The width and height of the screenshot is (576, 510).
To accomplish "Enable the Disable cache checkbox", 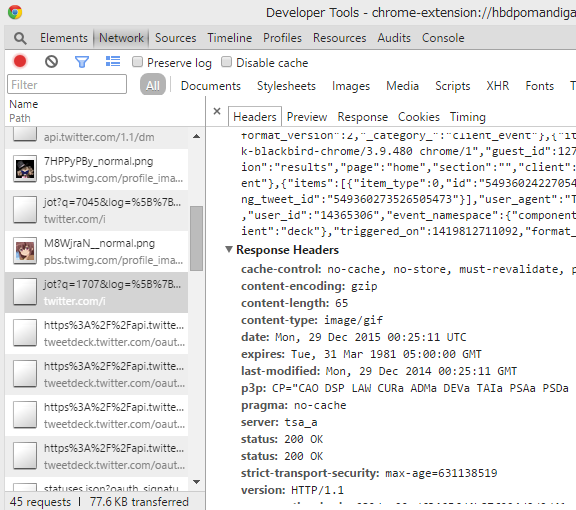I will [x=227, y=62].
